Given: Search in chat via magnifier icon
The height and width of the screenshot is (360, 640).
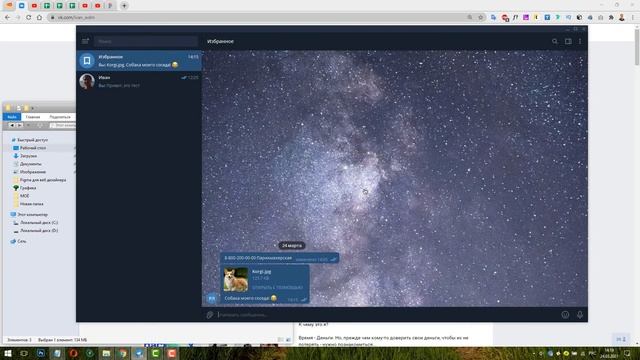Looking at the screenshot, I should click(555, 41).
